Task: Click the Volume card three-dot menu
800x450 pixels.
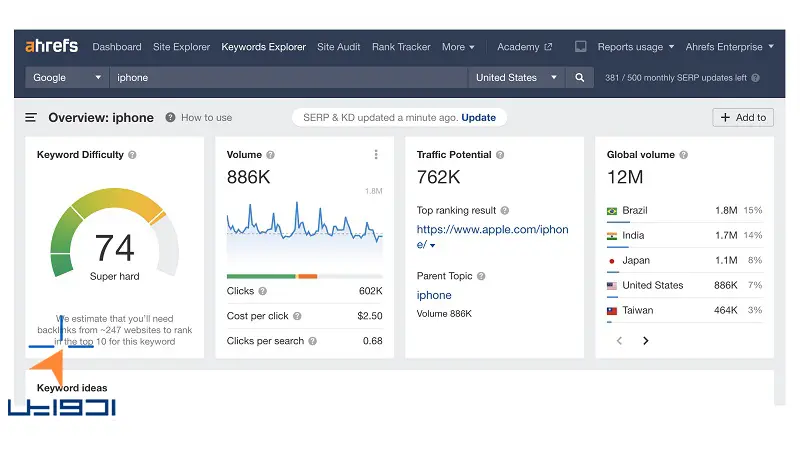Action: pyautogui.click(x=376, y=155)
